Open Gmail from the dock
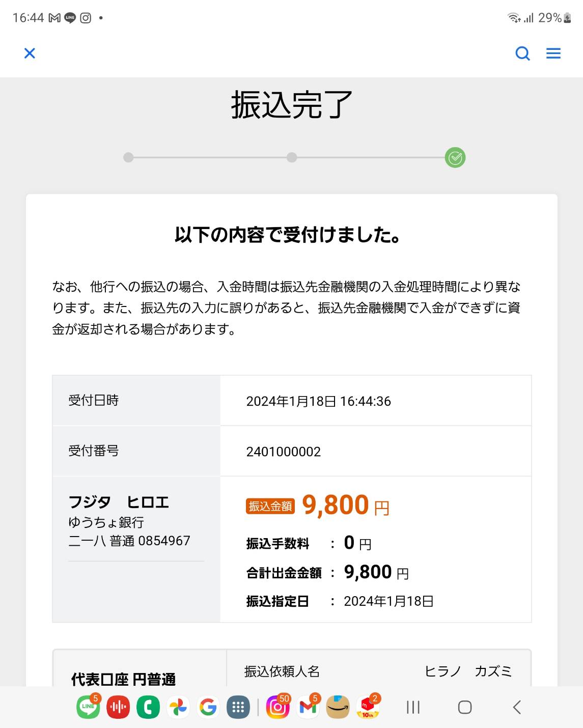This screenshot has height=728, width=583. (x=308, y=707)
